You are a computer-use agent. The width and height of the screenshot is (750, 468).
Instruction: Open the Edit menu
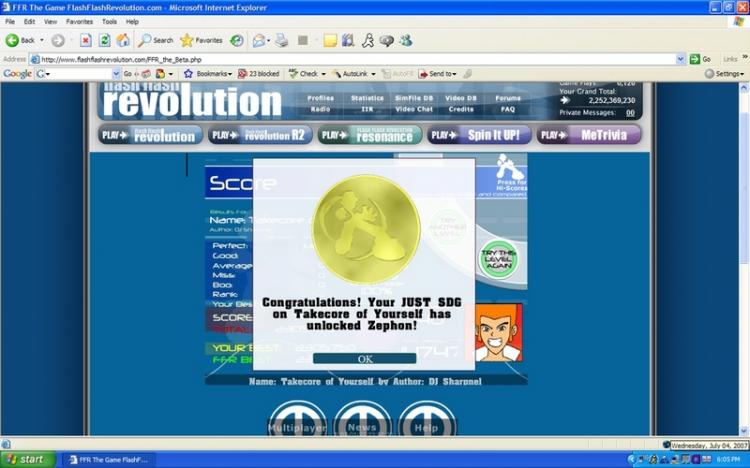coord(30,22)
